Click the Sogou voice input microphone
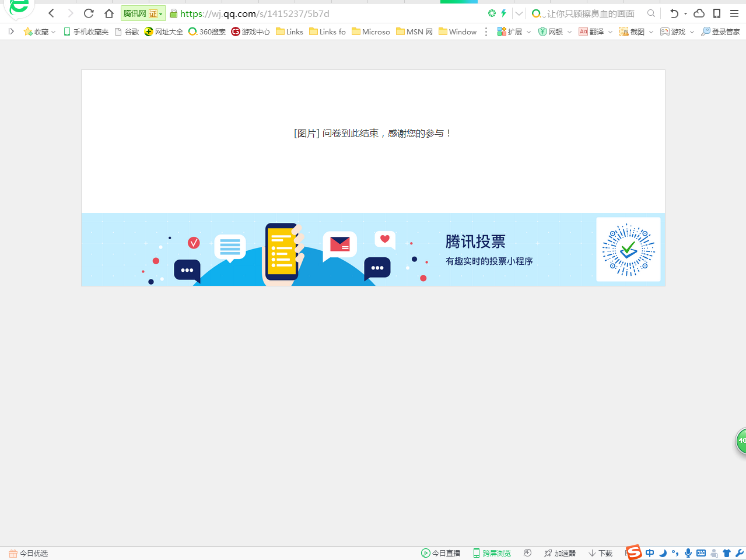This screenshot has width=746, height=560. (x=688, y=553)
